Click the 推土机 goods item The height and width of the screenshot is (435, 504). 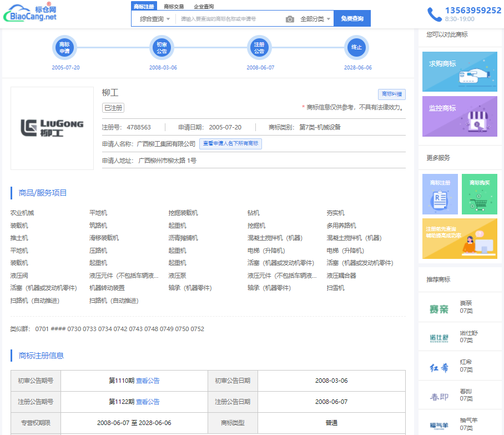pos(19,238)
